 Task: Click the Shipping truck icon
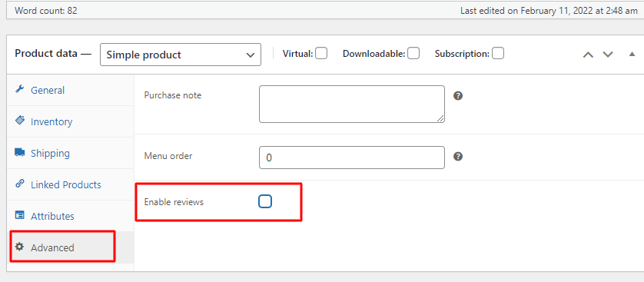pyautogui.click(x=20, y=152)
